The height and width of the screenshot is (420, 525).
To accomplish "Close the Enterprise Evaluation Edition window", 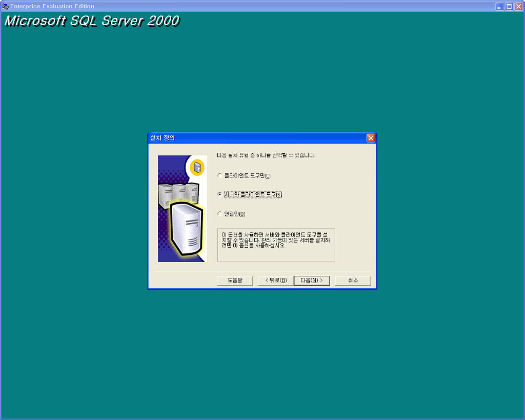I will tap(519, 6).
